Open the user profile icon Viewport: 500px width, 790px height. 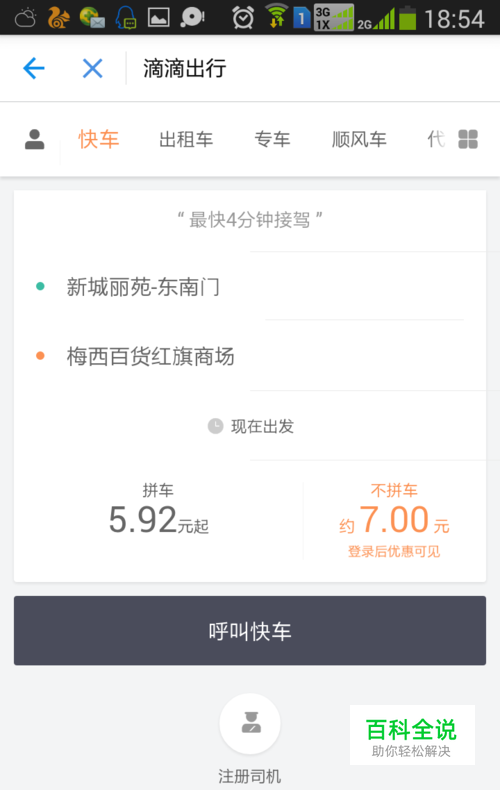[35, 140]
